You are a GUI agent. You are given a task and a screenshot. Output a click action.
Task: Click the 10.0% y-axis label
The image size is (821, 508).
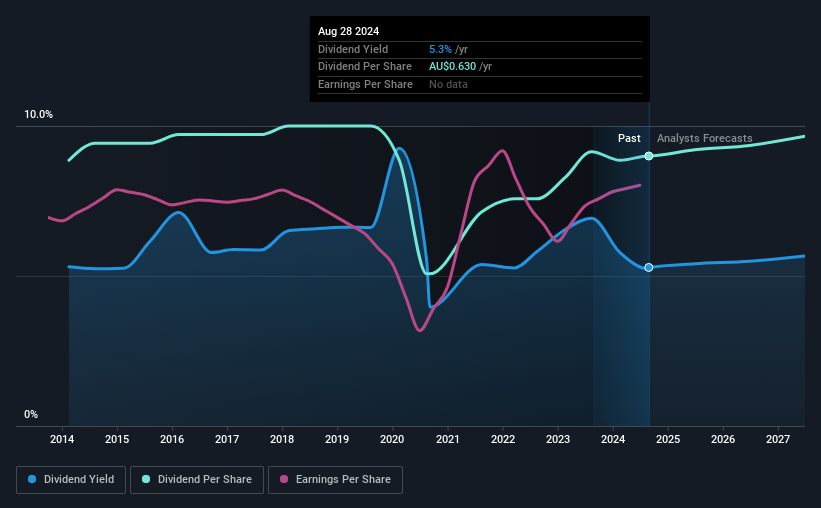coord(38,114)
